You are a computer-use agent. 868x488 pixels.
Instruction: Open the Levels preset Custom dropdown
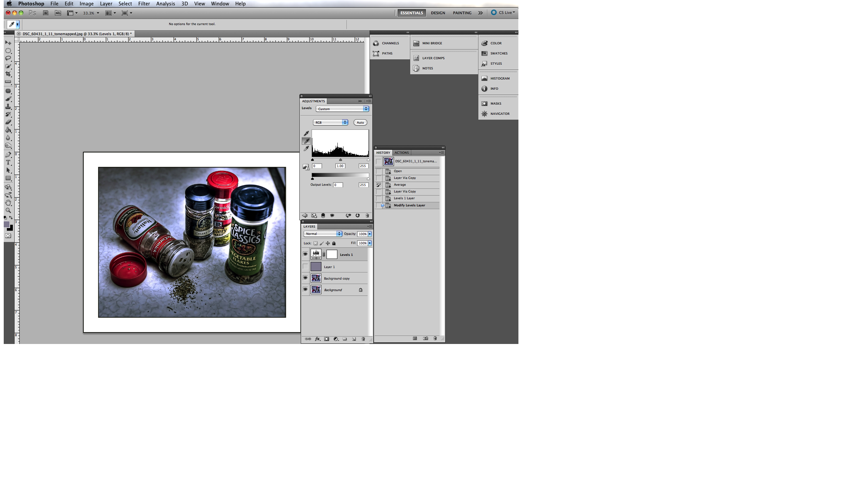click(342, 109)
